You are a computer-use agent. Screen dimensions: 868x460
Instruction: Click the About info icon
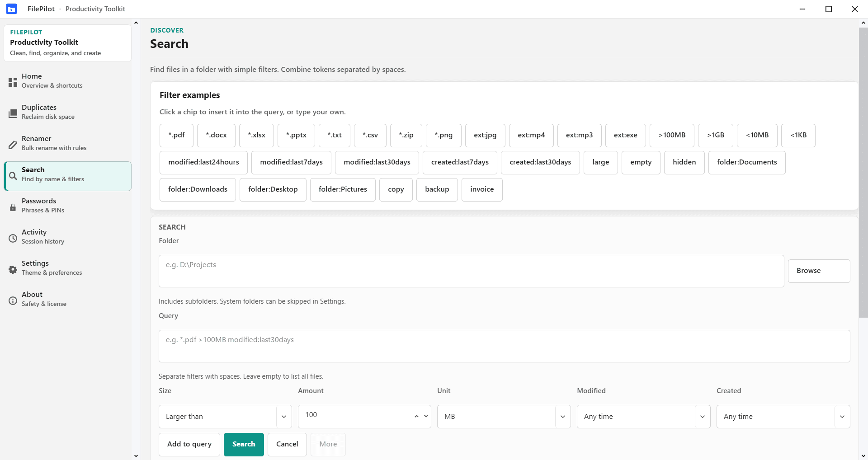[13, 300]
